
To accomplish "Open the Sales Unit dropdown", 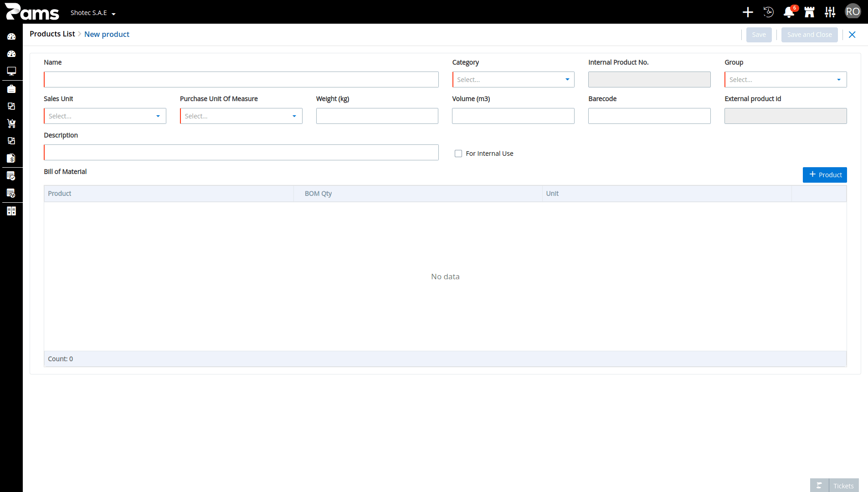I will click(105, 116).
